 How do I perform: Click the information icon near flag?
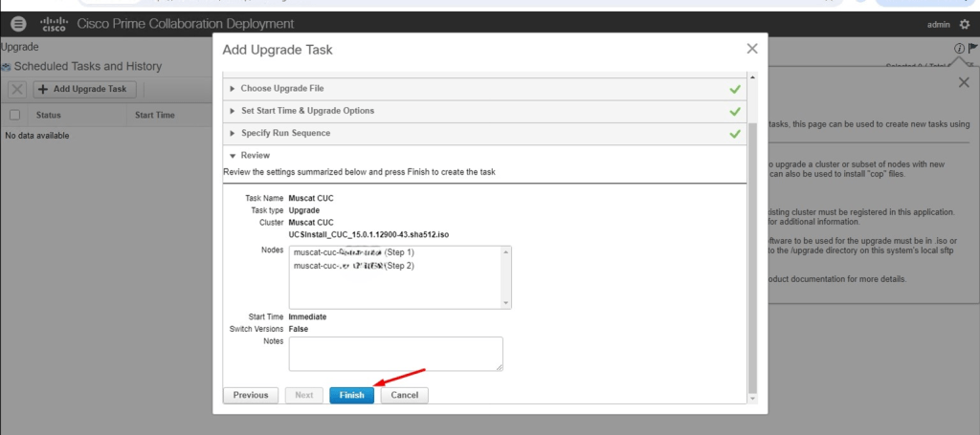click(958, 48)
